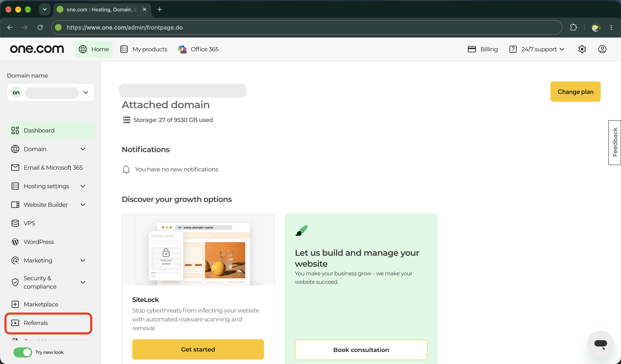Click the SiteLock Get started button

(x=198, y=349)
